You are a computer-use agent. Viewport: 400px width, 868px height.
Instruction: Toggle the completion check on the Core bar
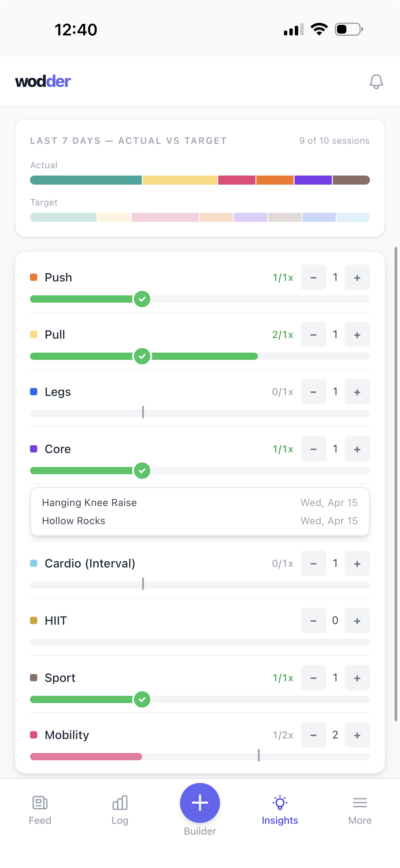click(142, 470)
